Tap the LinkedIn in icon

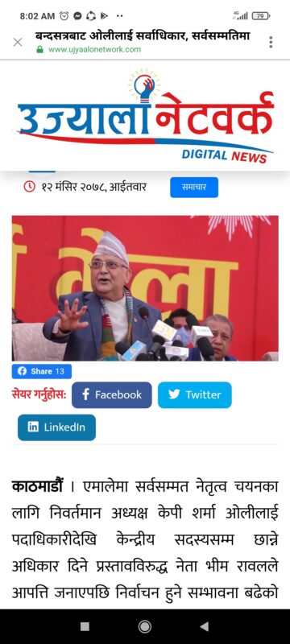click(33, 427)
